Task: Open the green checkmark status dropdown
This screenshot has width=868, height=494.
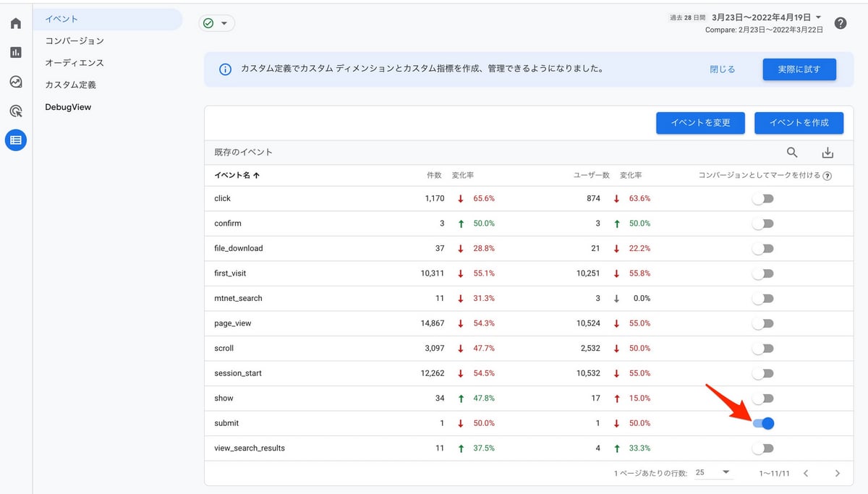Action: click(217, 23)
